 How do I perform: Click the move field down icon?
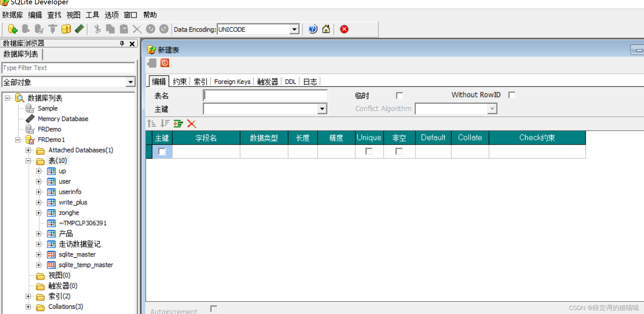click(x=165, y=124)
